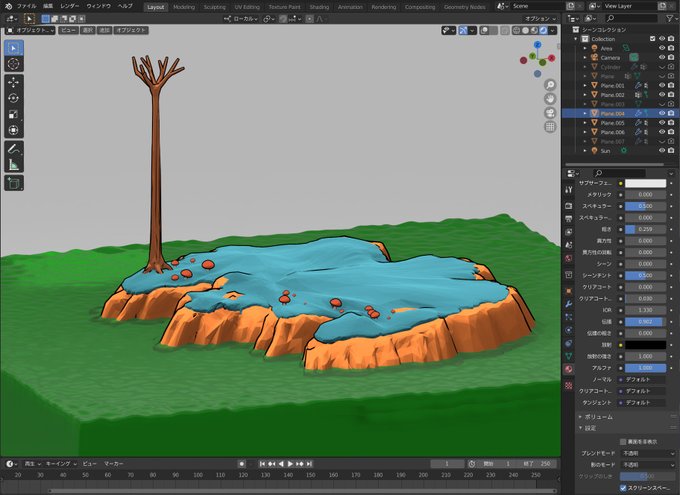Open the File menu
The image size is (680, 495).
(x=26, y=7)
